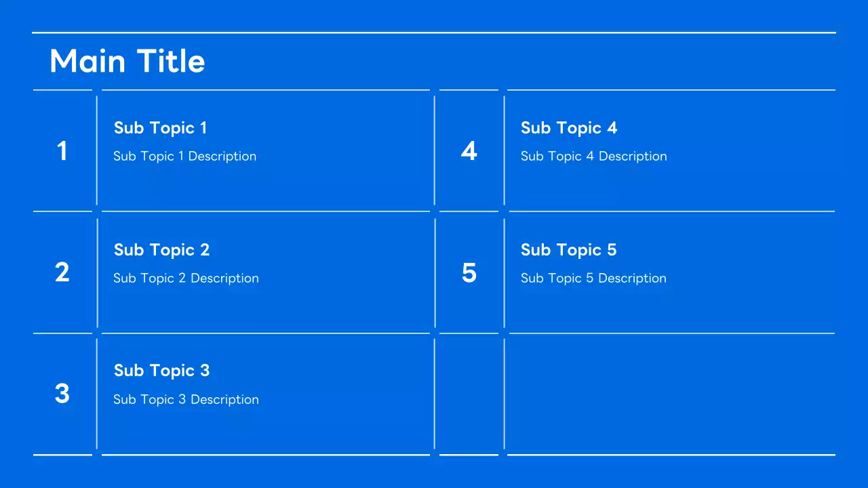Image resolution: width=868 pixels, height=488 pixels.
Task: Select the number 4 label
Action: click(469, 151)
